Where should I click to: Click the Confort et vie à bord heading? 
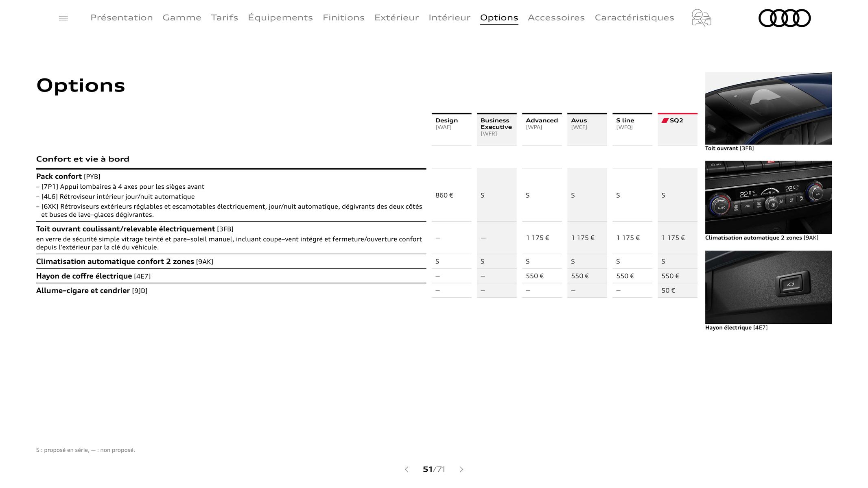83,159
